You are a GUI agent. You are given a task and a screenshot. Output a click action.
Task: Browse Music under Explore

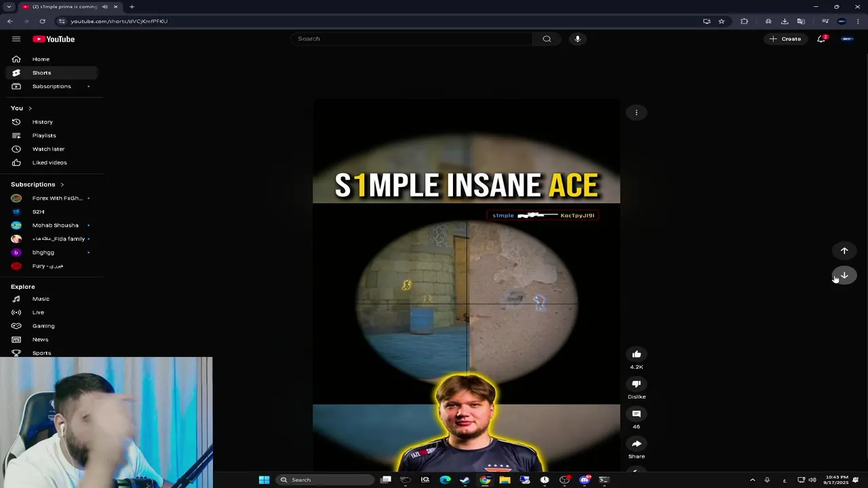point(52,299)
